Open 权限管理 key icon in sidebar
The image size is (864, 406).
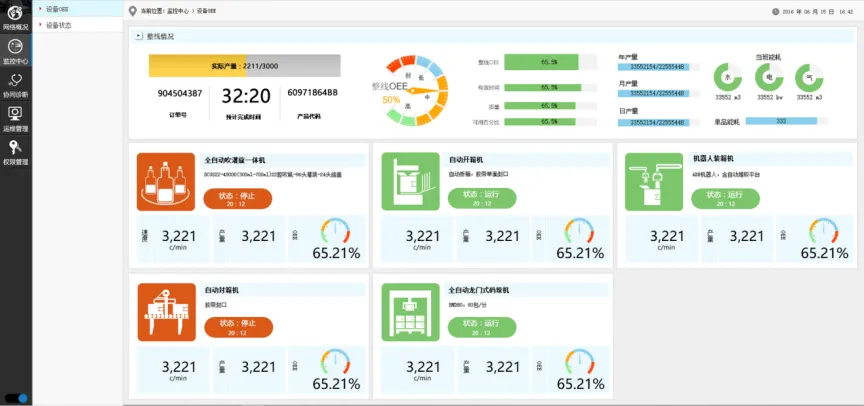pyautogui.click(x=16, y=151)
